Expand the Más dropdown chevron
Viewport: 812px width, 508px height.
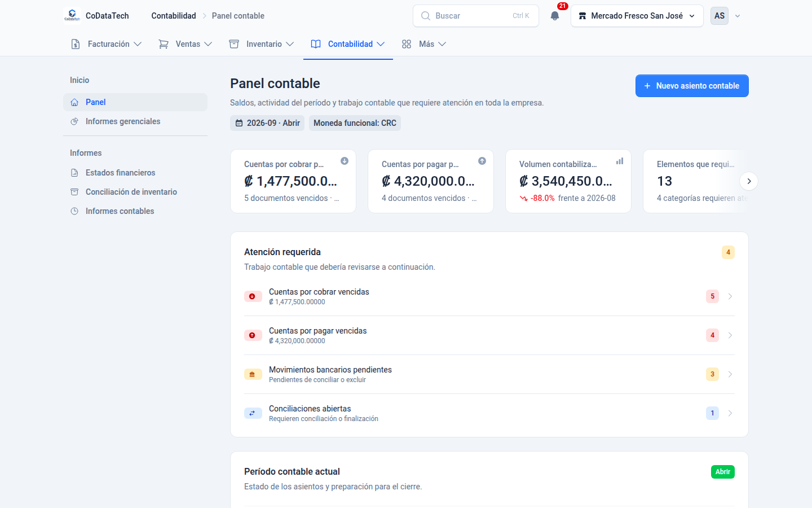tap(442, 44)
